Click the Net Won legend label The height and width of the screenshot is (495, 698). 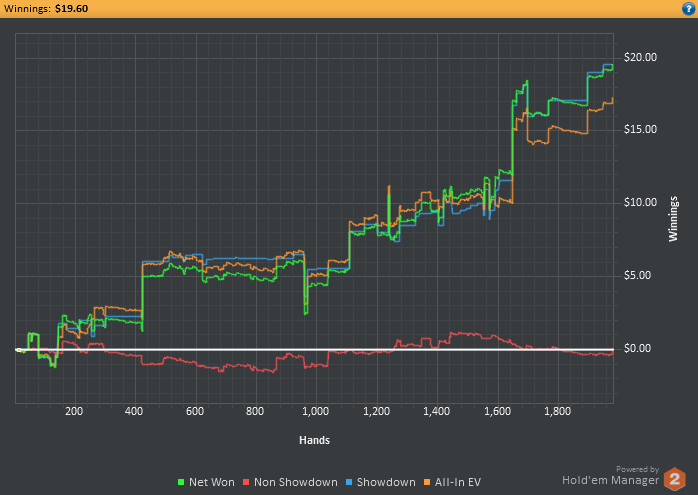pos(211,482)
